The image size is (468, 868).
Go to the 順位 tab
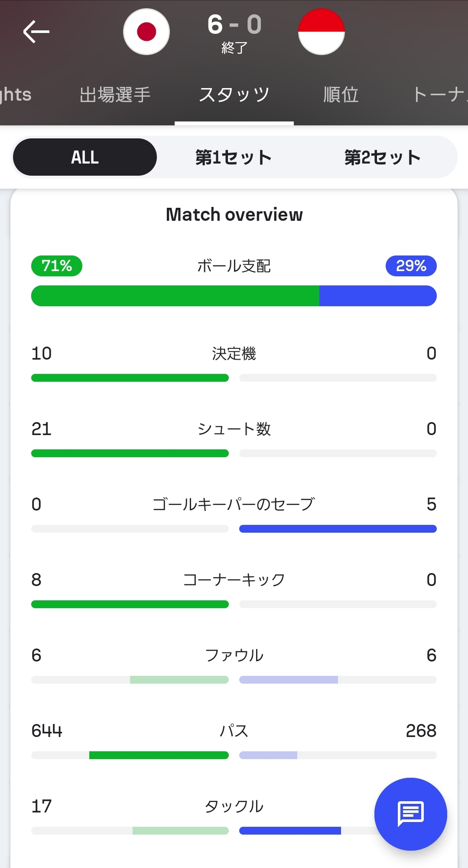(x=341, y=95)
